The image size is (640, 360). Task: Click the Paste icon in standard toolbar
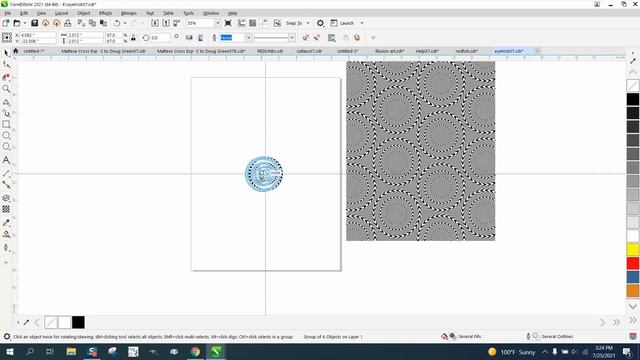tap(103, 23)
